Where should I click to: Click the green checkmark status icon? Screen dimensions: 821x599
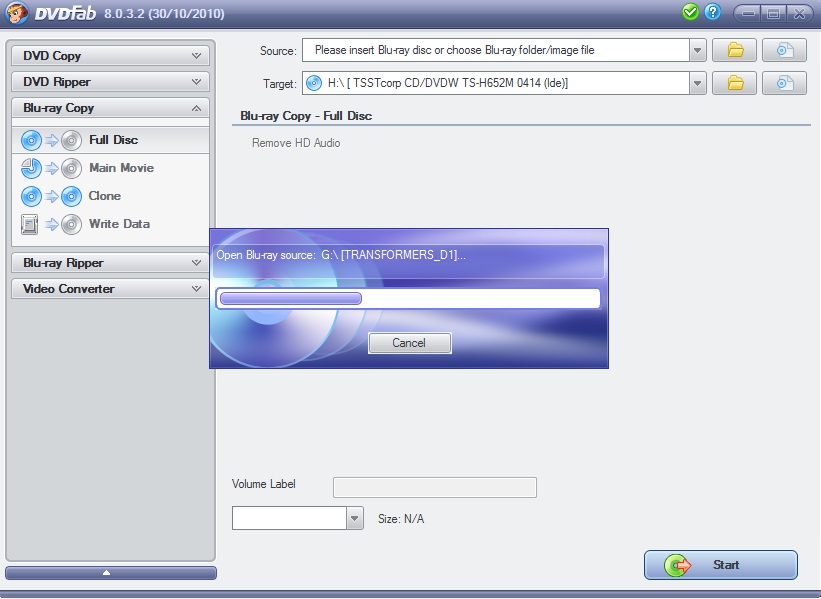pos(690,12)
